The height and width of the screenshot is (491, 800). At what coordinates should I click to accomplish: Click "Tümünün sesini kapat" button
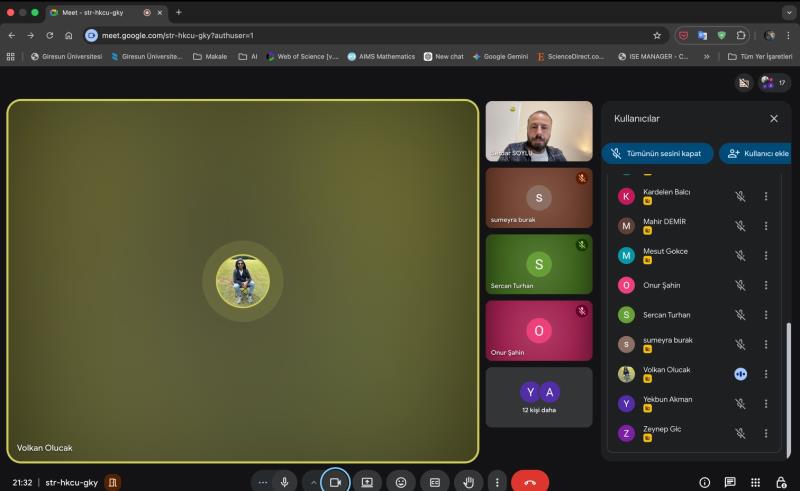click(657, 154)
